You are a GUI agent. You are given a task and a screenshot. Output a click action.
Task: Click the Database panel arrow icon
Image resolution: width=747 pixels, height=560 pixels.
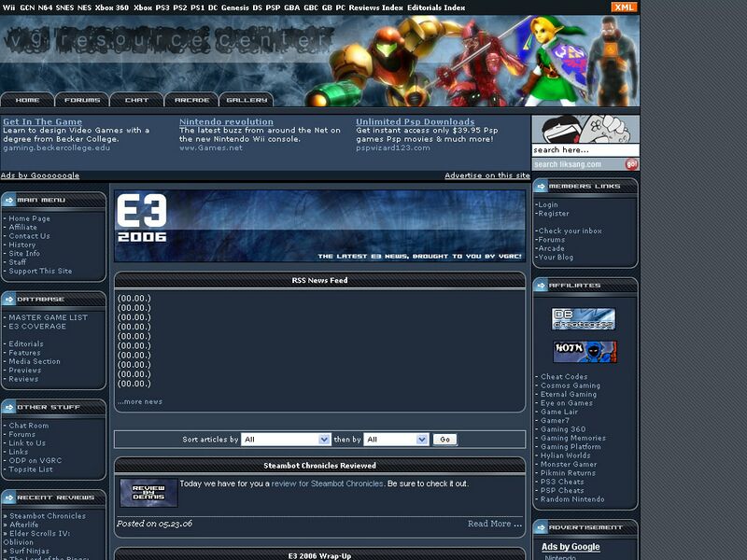coord(9,300)
